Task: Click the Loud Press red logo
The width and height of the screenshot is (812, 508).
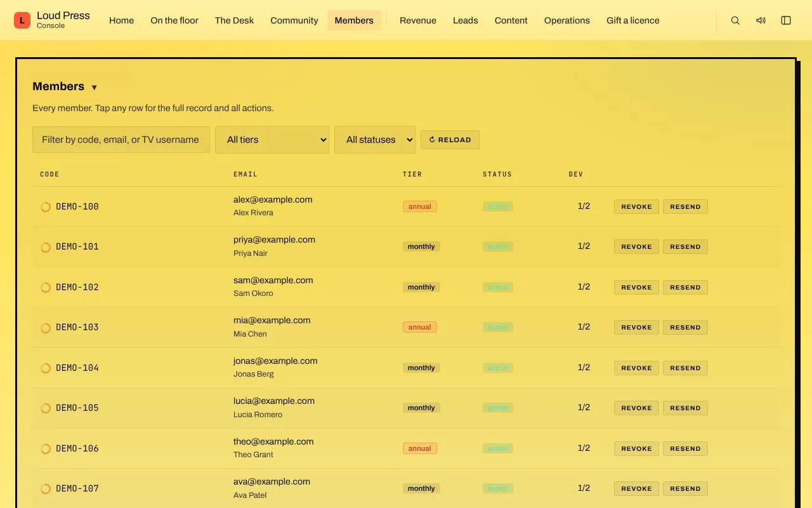Action: (22, 20)
